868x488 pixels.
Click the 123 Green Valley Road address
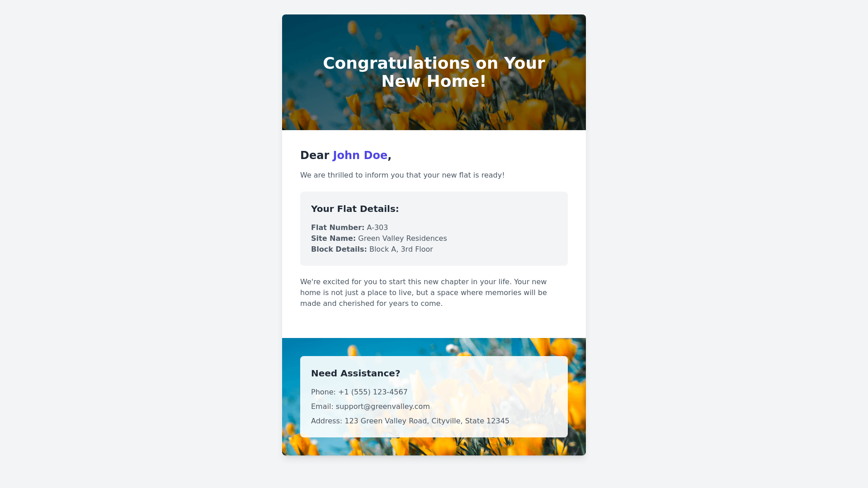(427, 421)
